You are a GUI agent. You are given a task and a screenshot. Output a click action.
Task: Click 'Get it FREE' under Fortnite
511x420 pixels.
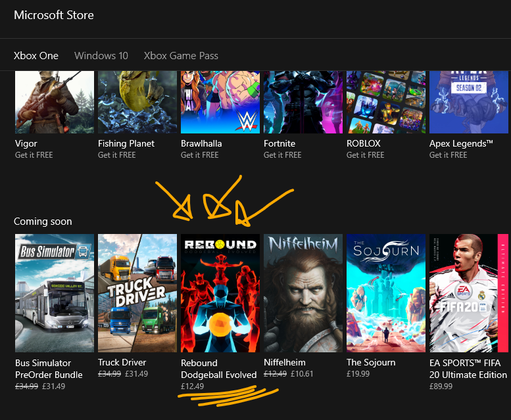point(283,155)
